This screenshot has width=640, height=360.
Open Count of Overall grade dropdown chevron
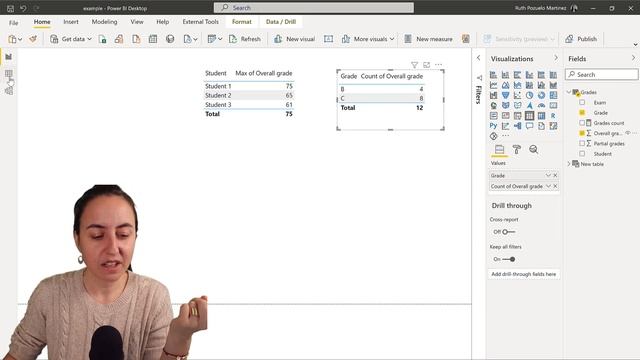(548, 186)
